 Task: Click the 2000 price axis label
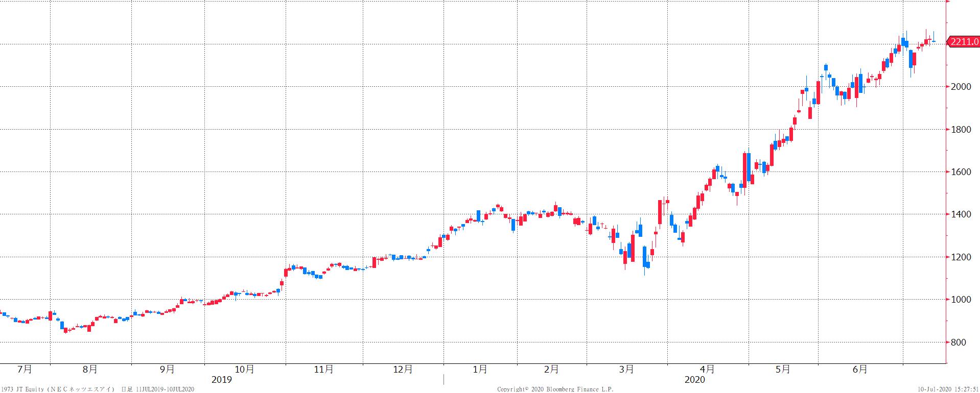coord(961,87)
